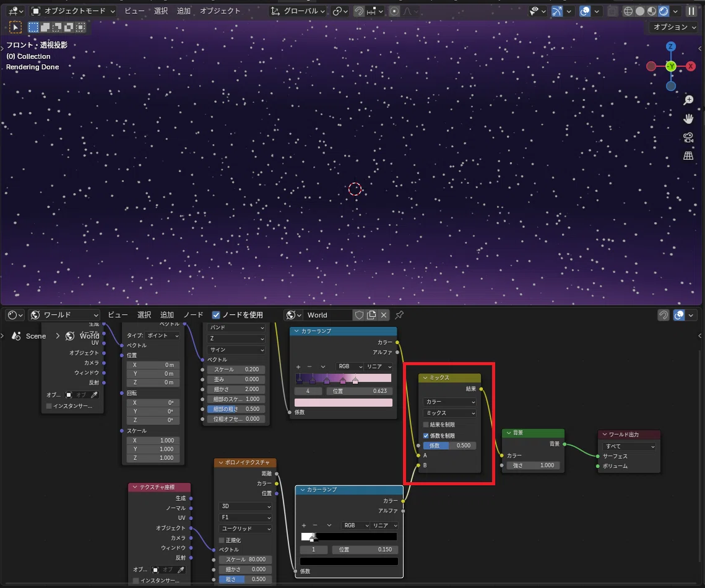The width and height of the screenshot is (705, 588).
Task: Open upper color ramp linear interpolation dropdown
Action: (378, 367)
